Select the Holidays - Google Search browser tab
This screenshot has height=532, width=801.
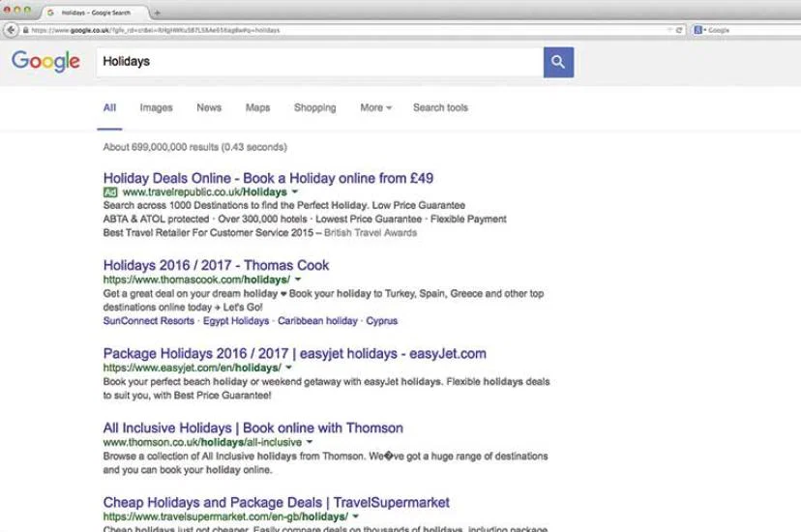pos(95,13)
